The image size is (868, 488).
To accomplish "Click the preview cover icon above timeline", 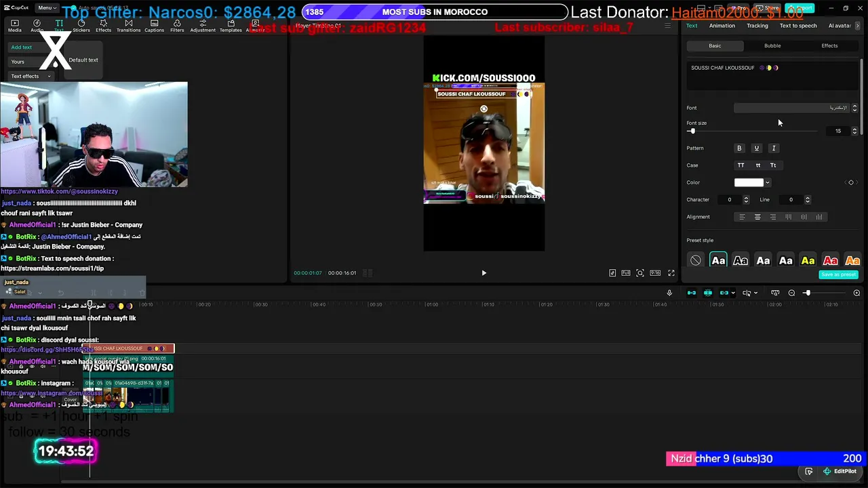I will (775, 293).
